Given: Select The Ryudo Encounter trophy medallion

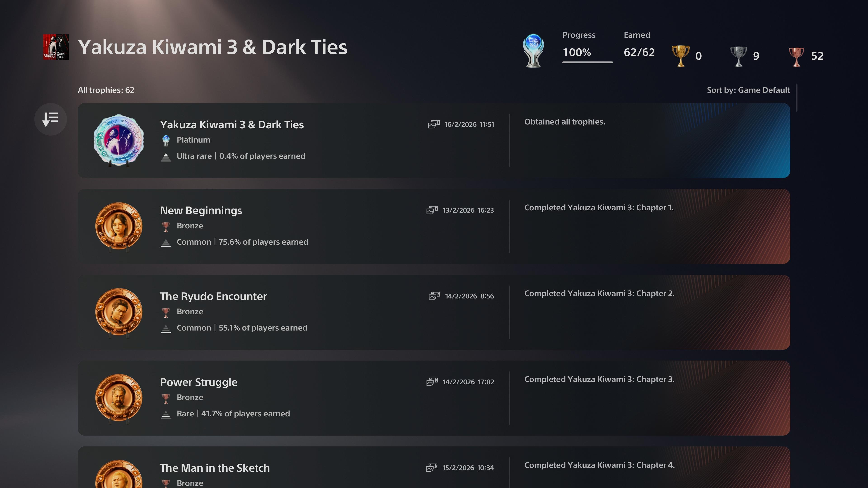Looking at the screenshot, I should pyautogui.click(x=119, y=312).
